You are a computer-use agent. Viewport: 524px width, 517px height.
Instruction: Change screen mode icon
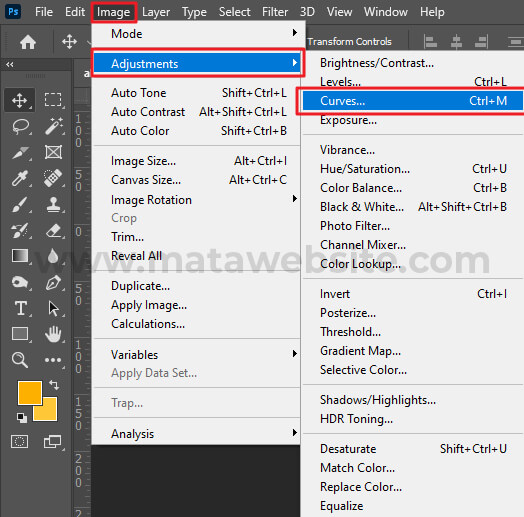coord(52,441)
